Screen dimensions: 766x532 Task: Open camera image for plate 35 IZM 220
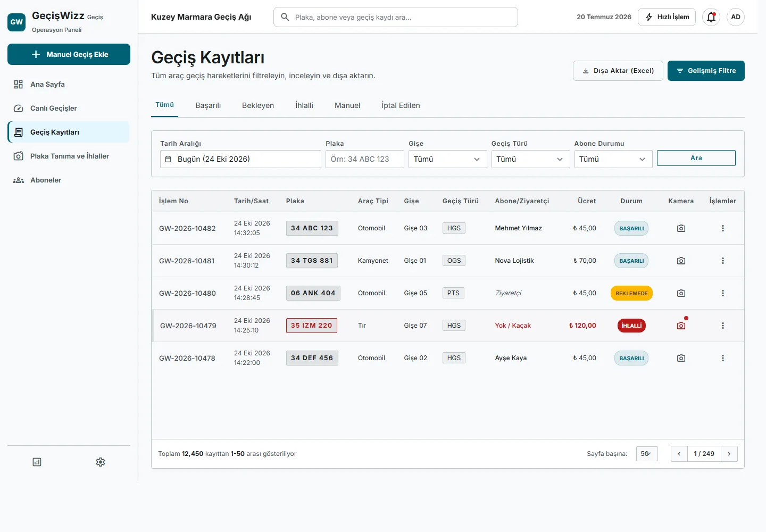click(x=681, y=326)
